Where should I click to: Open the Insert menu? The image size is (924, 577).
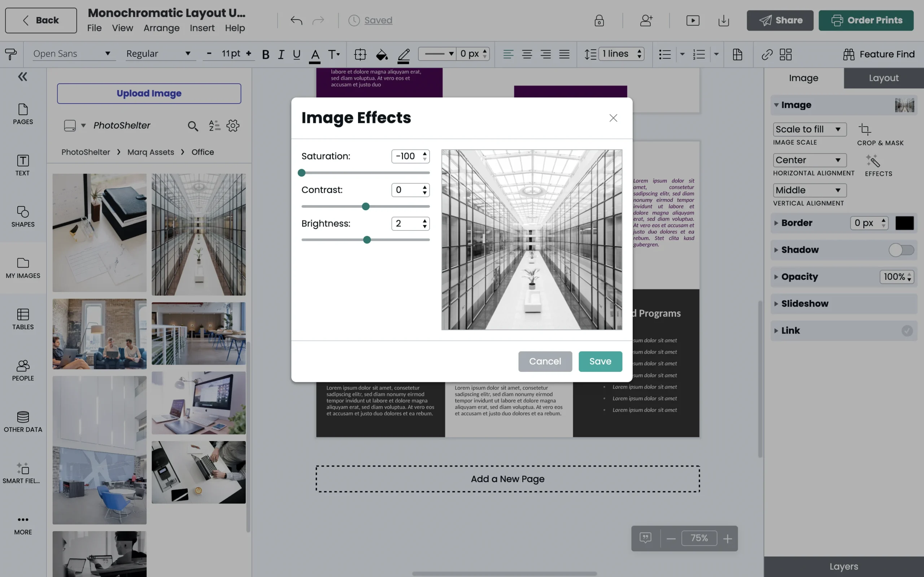[x=202, y=27]
